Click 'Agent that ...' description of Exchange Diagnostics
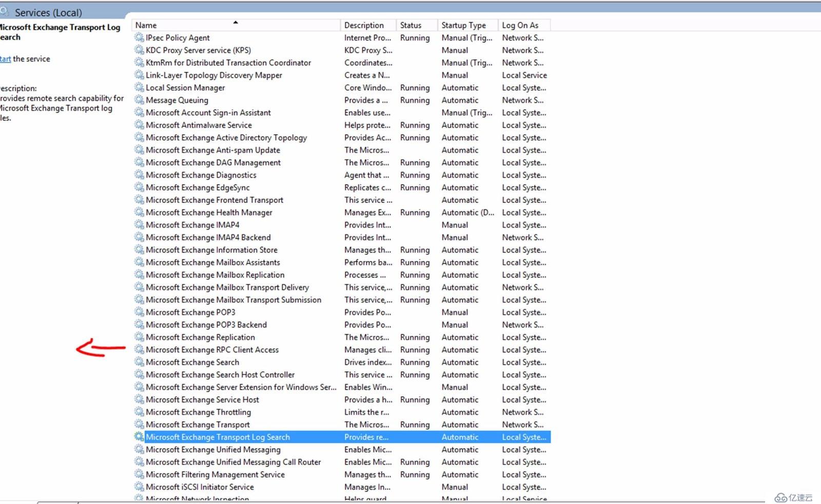This screenshot has height=504, width=821. coord(366,175)
